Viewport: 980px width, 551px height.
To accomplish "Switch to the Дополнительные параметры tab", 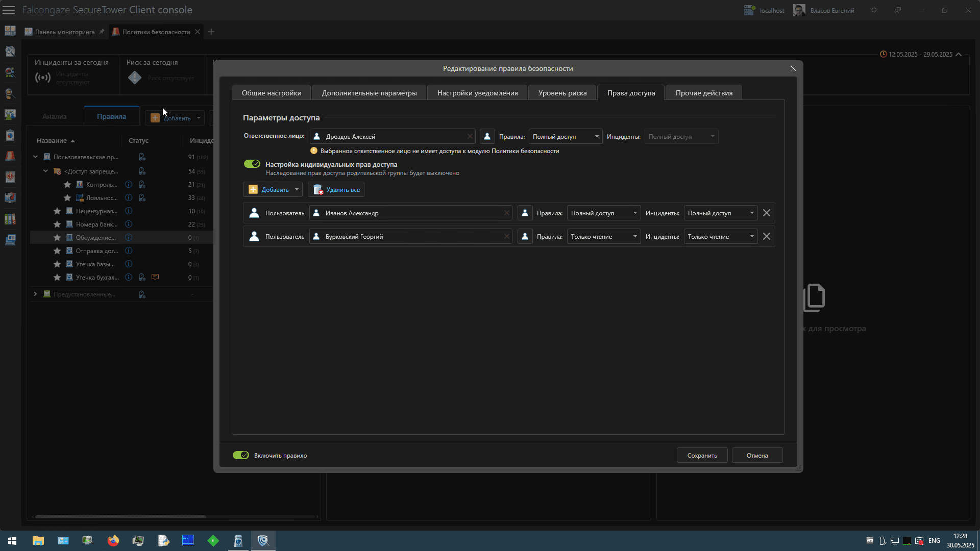I will [369, 93].
